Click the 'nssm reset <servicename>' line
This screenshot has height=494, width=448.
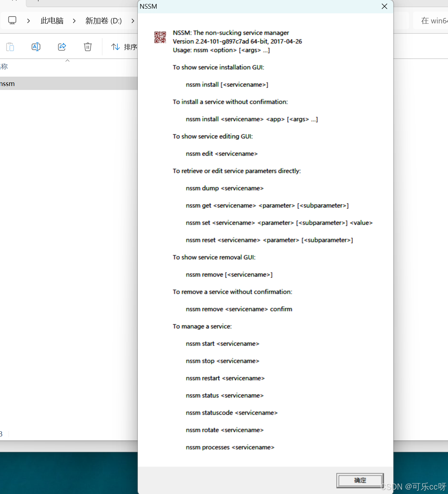(270, 240)
